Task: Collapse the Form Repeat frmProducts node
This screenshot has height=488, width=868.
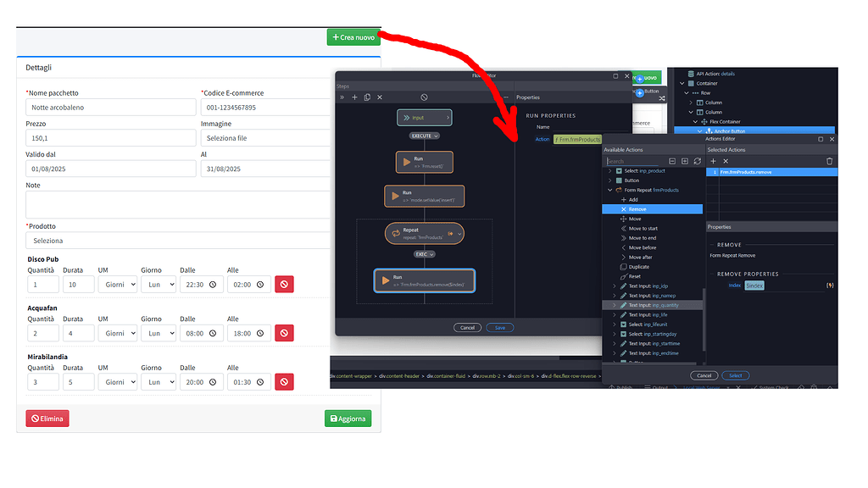Action: click(x=610, y=190)
